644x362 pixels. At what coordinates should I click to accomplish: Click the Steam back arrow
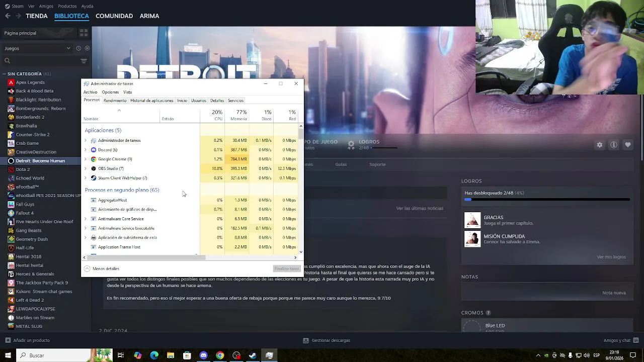coord(8,16)
